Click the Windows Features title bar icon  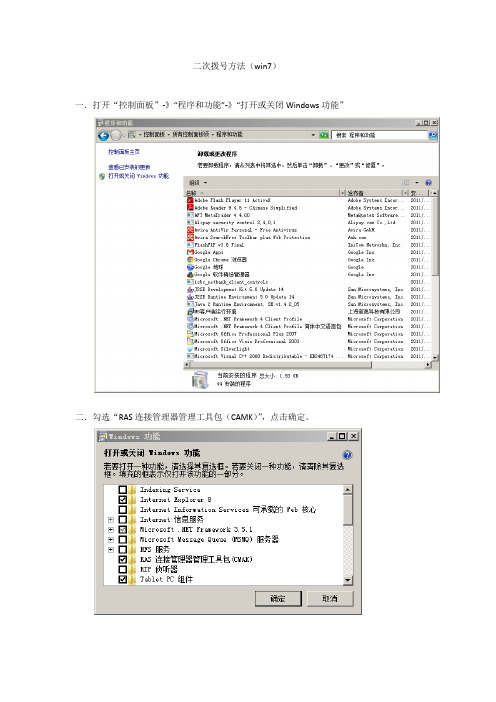(x=103, y=436)
